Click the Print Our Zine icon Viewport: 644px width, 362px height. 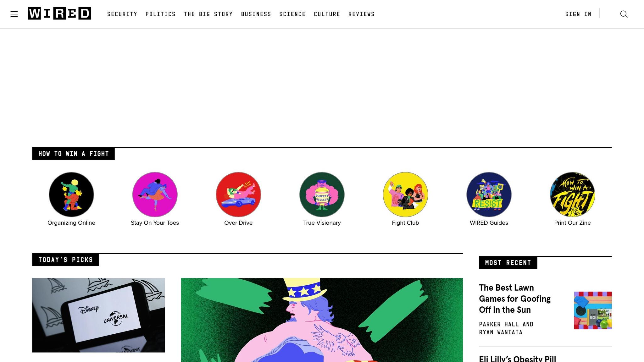572,195
